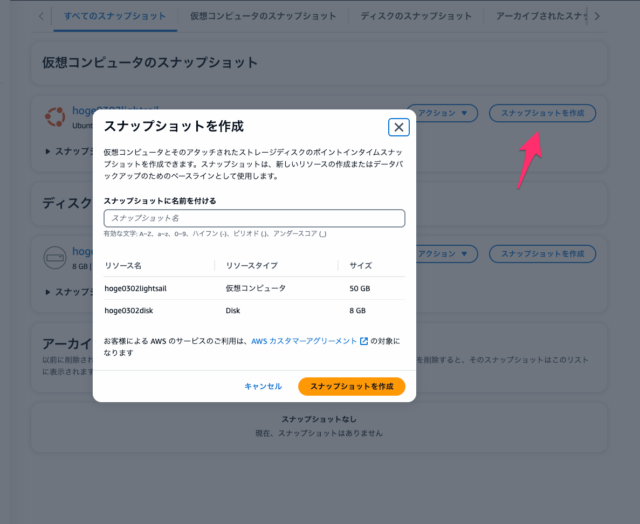The width and height of the screenshot is (640, 524).
Task: Click the リソースタイプ column header
Action: pyautogui.click(x=252, y=266)
